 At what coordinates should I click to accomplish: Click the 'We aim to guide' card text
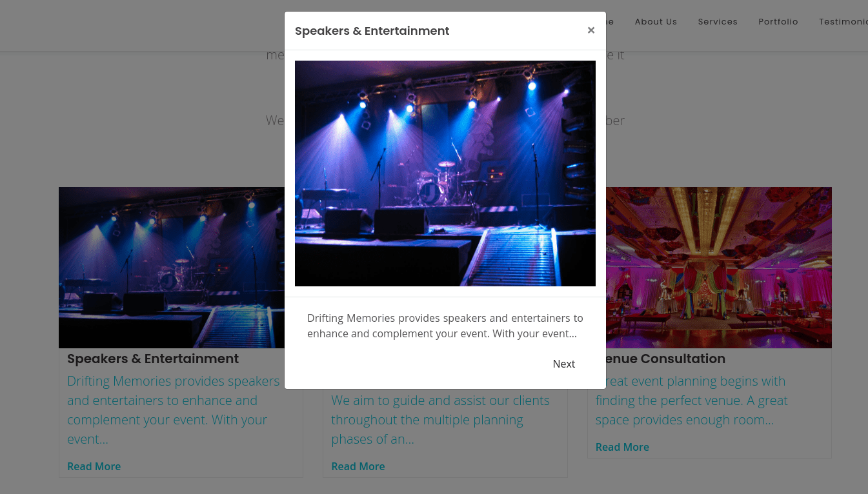(440, 420)
